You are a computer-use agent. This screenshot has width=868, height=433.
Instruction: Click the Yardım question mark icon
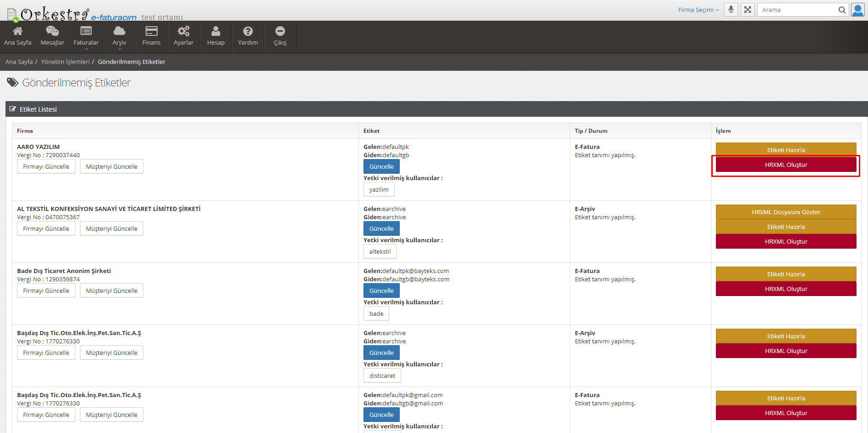point(248,31)
